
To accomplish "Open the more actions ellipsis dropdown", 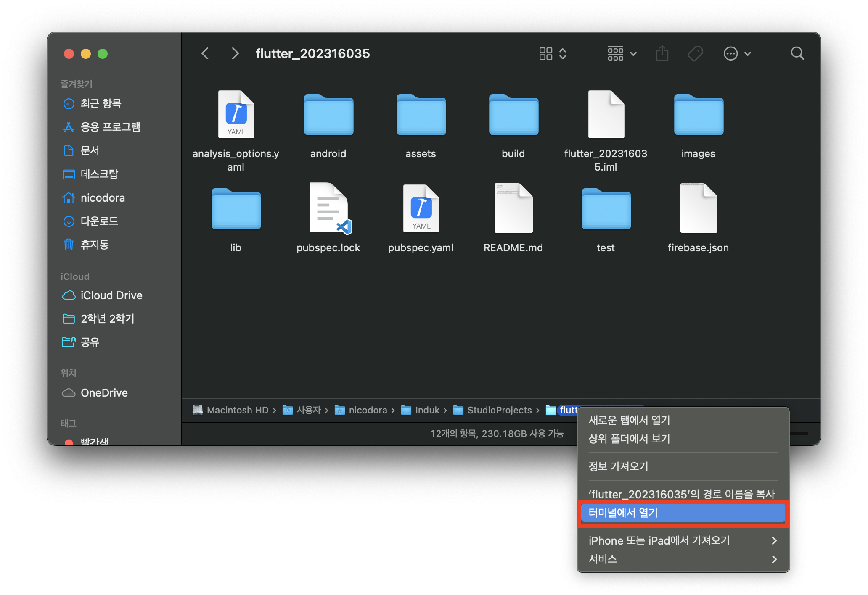I will pos(737,54).
